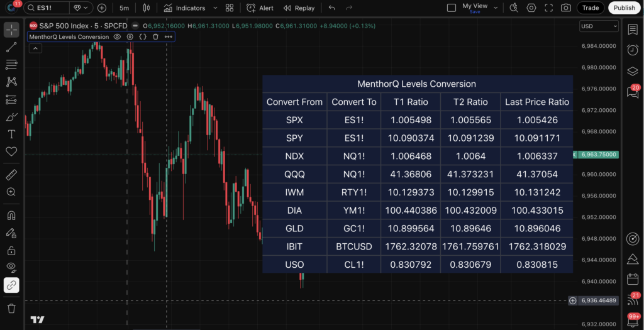Screen dimensions: 644x330
Task: Toggle stay in drawing mode pencil-lock
Action: pyautogui.click(x=11, y=233)
